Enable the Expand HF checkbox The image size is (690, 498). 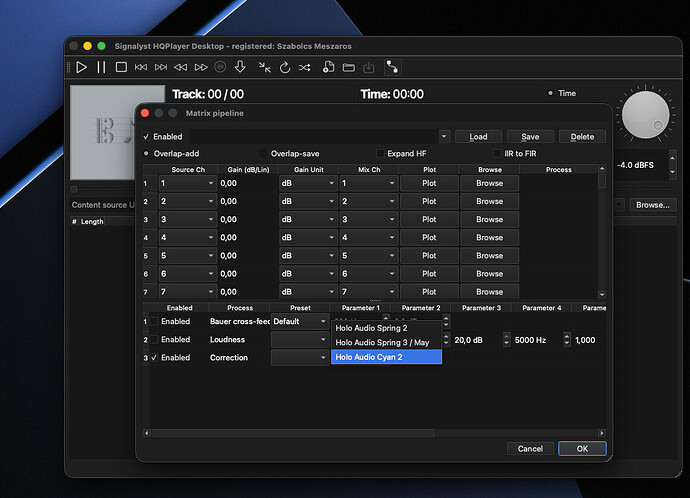(380, 153)
